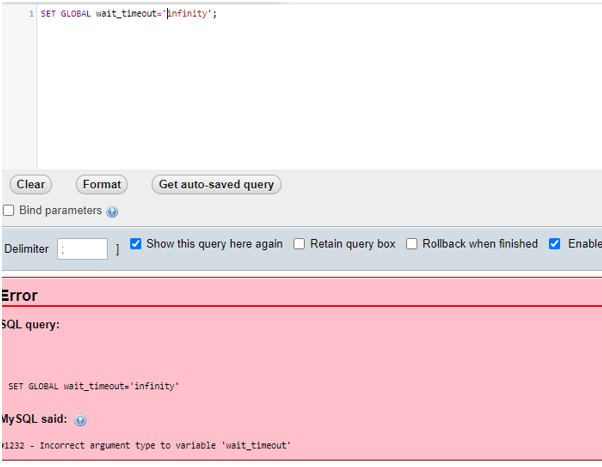
Task: Uncheck Show this query here again
Action: tap(136, 244)
